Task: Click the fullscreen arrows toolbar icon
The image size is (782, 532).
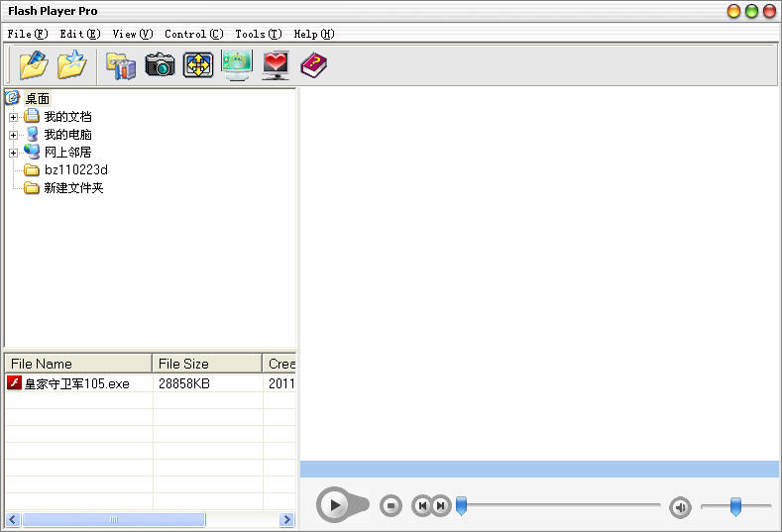Action: [198, 64]
